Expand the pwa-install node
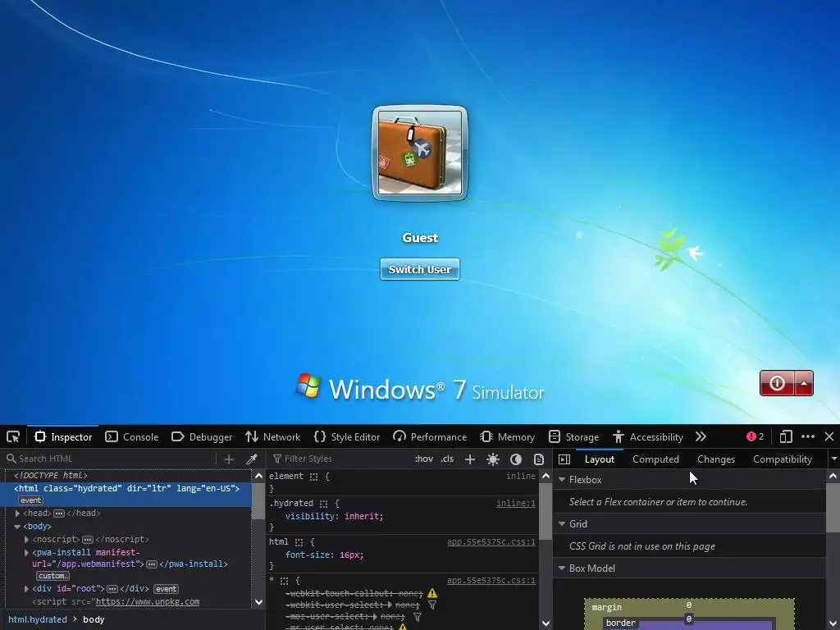The width and height of the screenshot is (840, 630). 26,552
